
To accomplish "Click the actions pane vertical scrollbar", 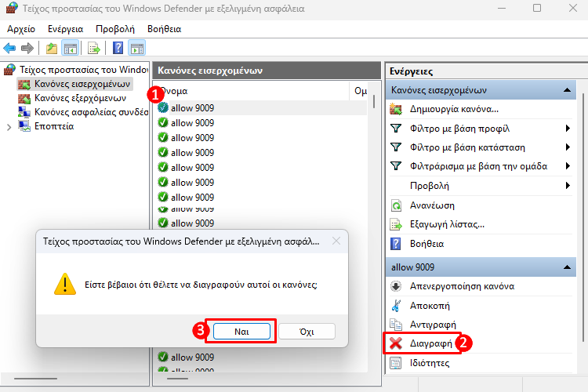I will coord(583,218).
